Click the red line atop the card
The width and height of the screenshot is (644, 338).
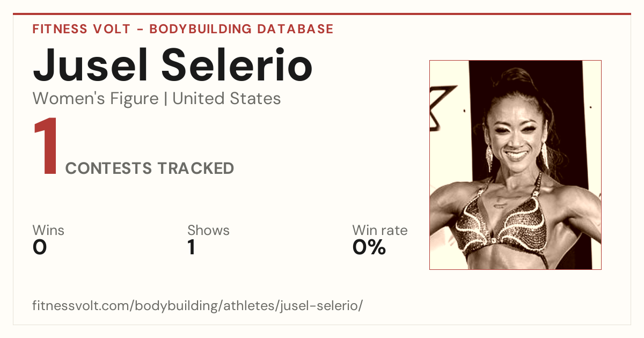click(x=322, y=14)
